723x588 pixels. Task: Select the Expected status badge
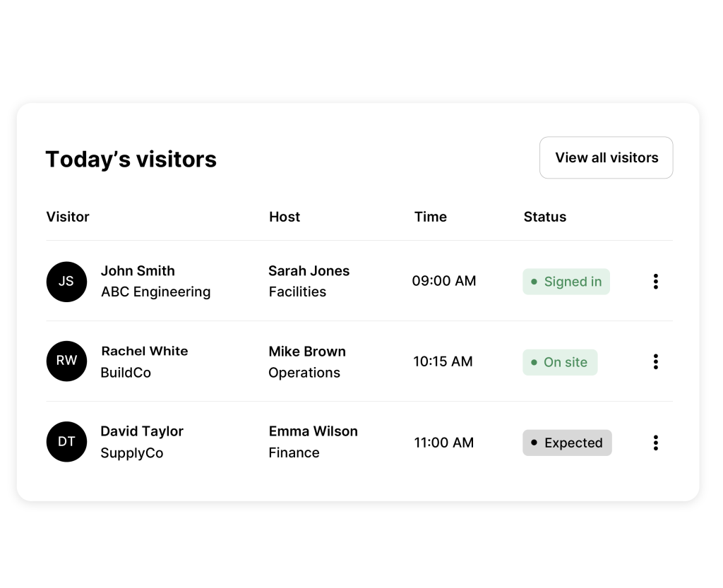pyautogui.click(x=567, y=443)
